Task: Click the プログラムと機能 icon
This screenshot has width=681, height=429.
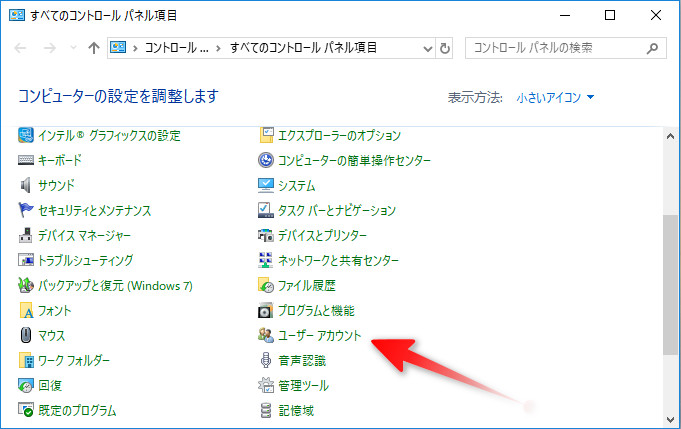Action: (x=266, y=310)
